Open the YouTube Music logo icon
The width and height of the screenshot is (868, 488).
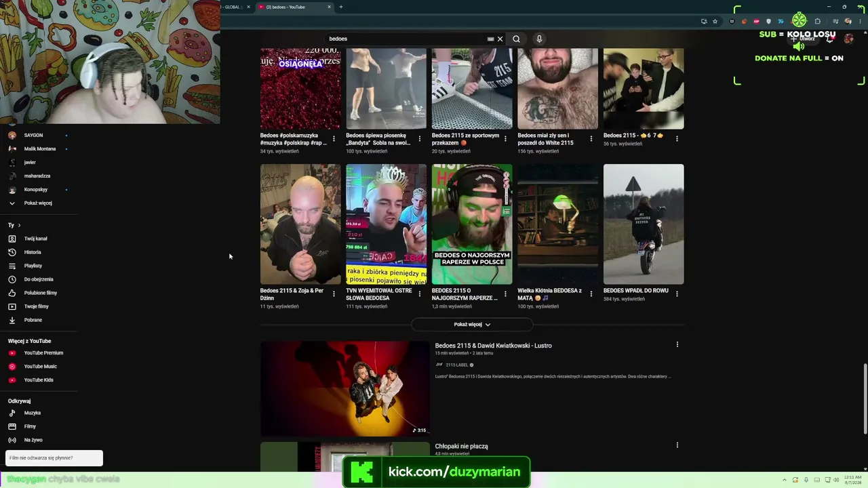pos(12,367)
